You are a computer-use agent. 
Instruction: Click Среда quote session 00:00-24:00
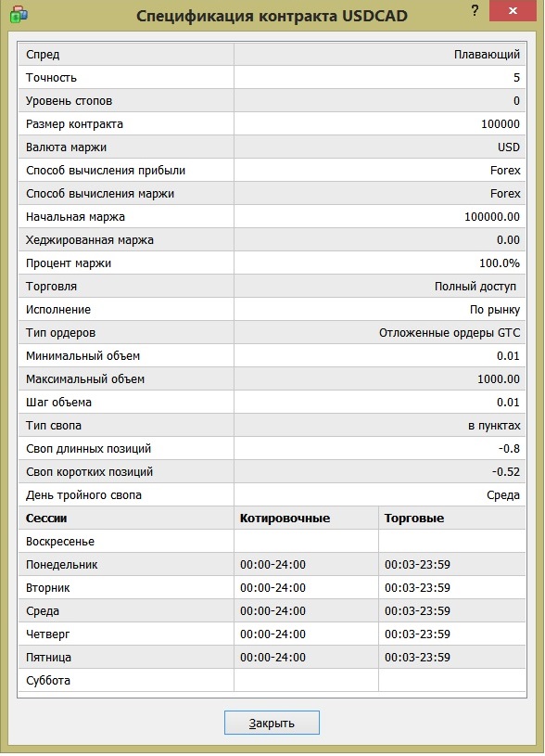272,611
